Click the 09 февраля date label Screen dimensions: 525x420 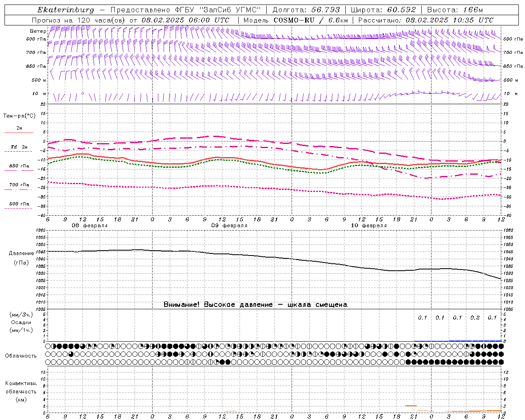point(229,226)
